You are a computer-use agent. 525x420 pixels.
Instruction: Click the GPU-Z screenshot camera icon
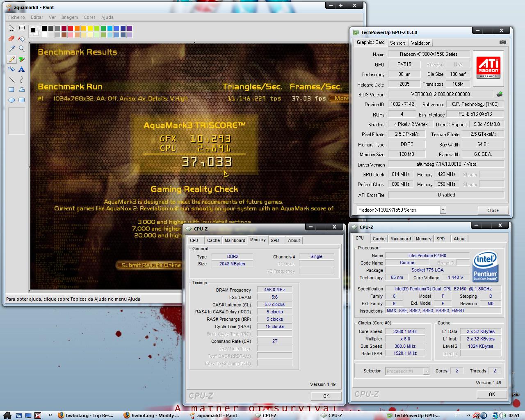(502, 42)
